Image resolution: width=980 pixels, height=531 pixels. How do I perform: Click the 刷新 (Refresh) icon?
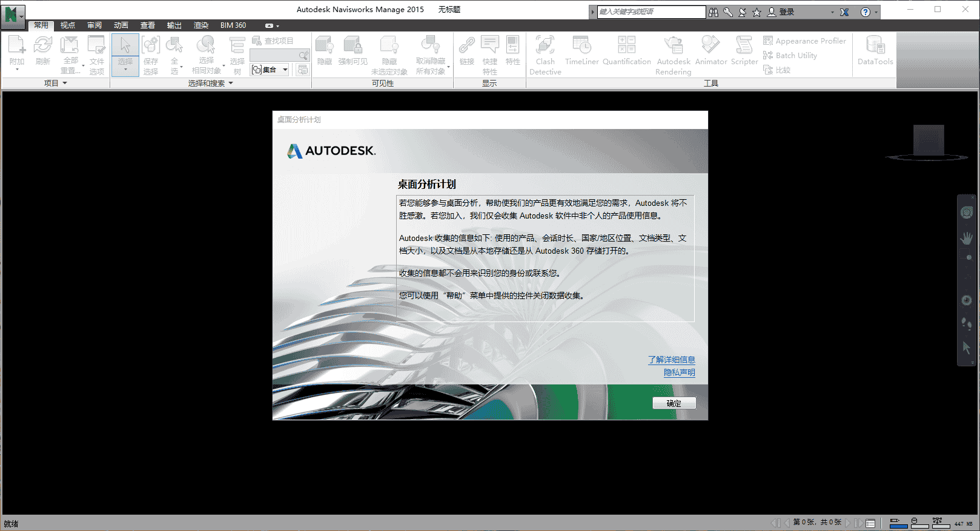tap(42, 45)
